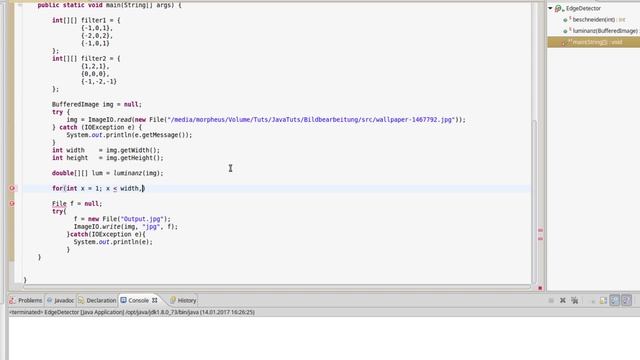
Task: Click the error marker beside 'File f = null'
Action: [x=12, y=203]
